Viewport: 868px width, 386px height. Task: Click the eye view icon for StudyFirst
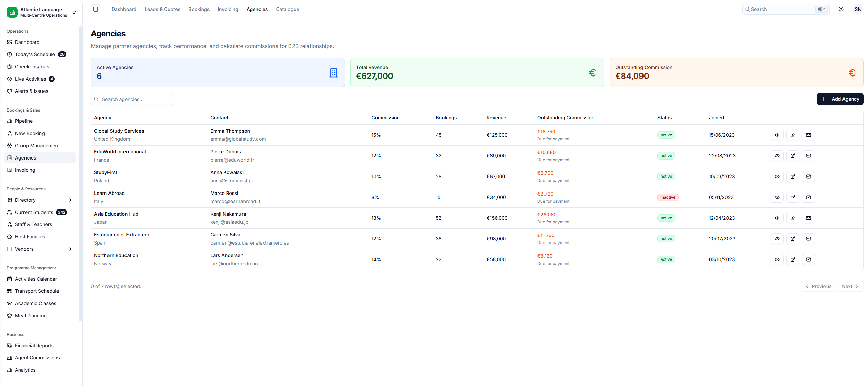tap(777, 177)
